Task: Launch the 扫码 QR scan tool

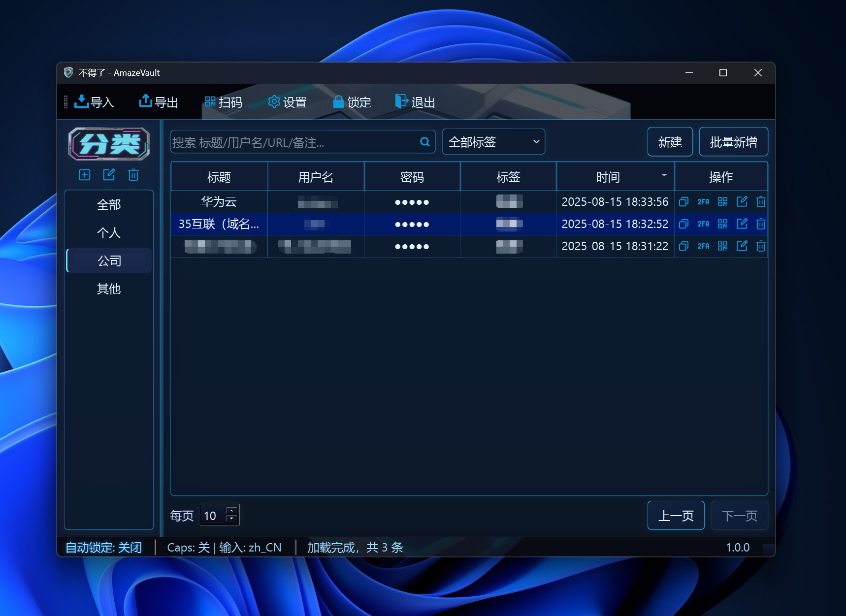Action: coord(224,102)
